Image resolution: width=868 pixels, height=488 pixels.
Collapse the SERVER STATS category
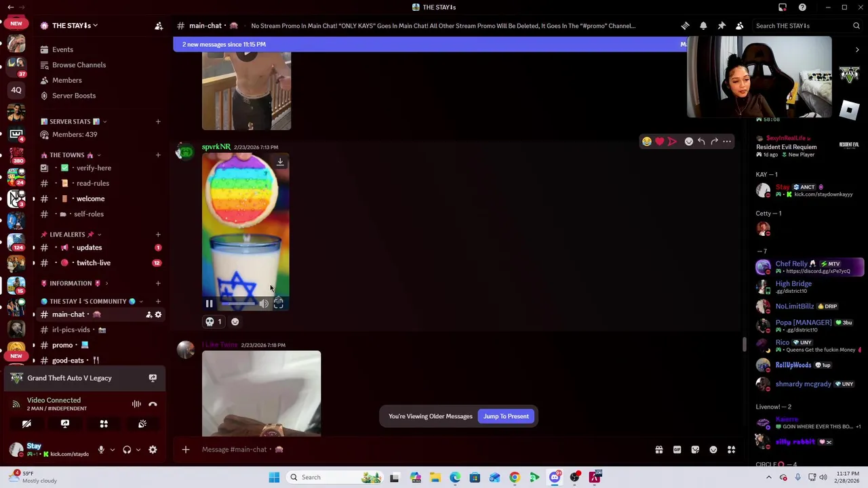tap(75, 121)
